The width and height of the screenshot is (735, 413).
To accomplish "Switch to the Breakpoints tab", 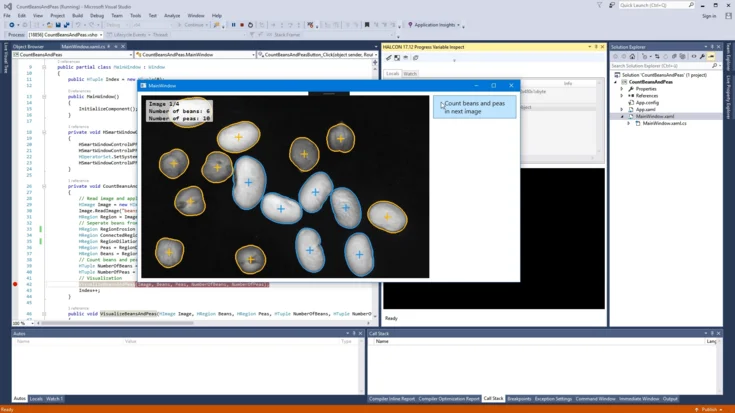I will pyautogui.click(x=519, y=399).
